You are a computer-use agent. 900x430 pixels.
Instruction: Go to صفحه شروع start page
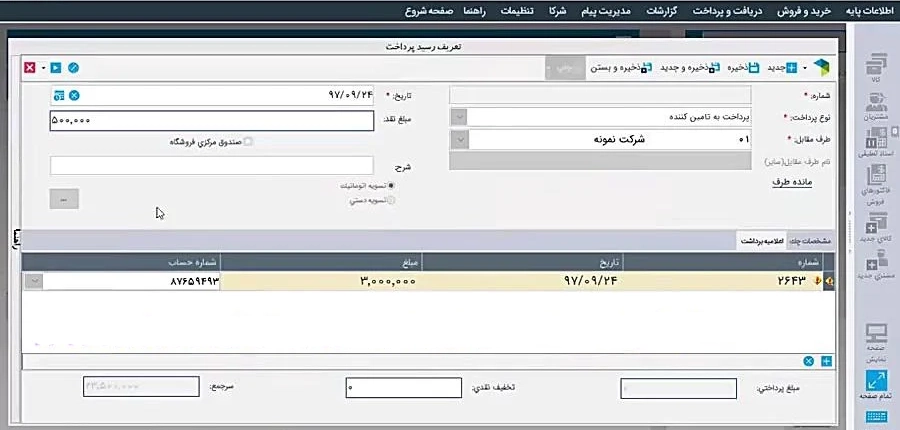pos(429,11)
